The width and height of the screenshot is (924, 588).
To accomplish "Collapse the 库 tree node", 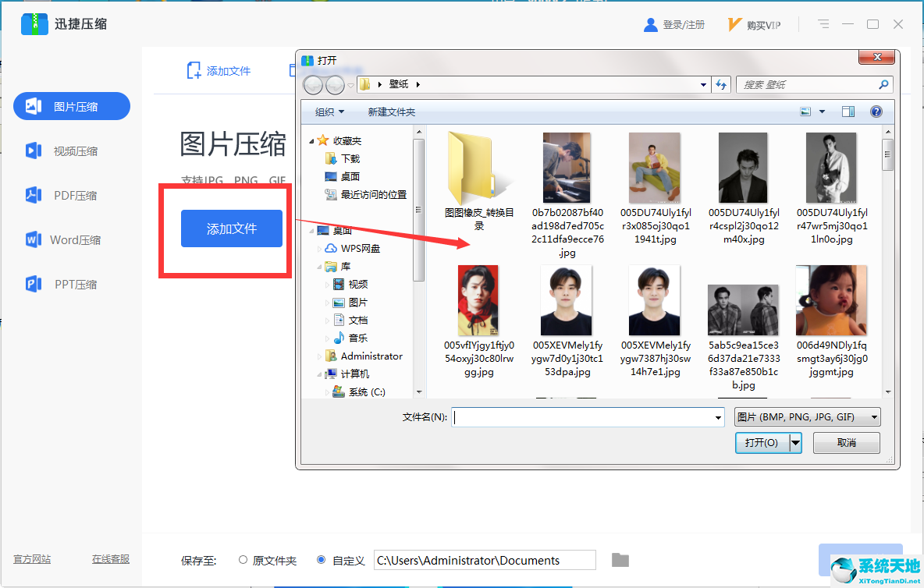I will click(320, 267).
